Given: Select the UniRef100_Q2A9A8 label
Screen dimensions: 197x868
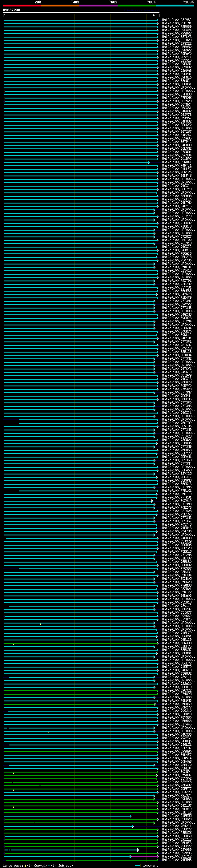Looking at the screenshot, I should click(x=177, y=71).
